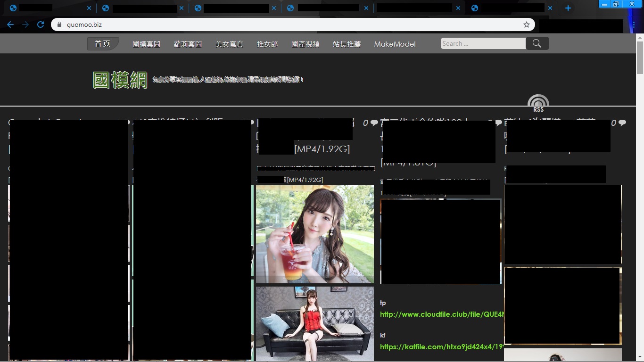Click the browser forward arrow
The width and height of the screenshot is (644, 362).
pos(25,25)
